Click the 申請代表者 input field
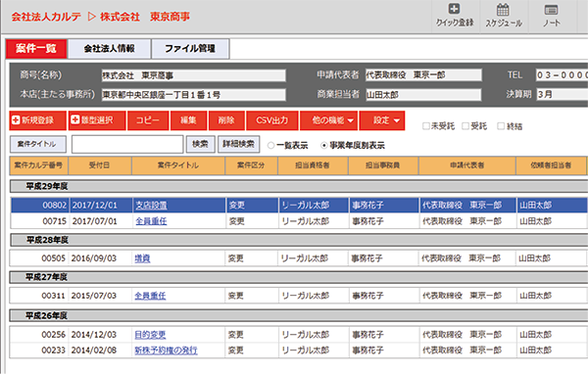Screen dimensions: 588x374 423,75
